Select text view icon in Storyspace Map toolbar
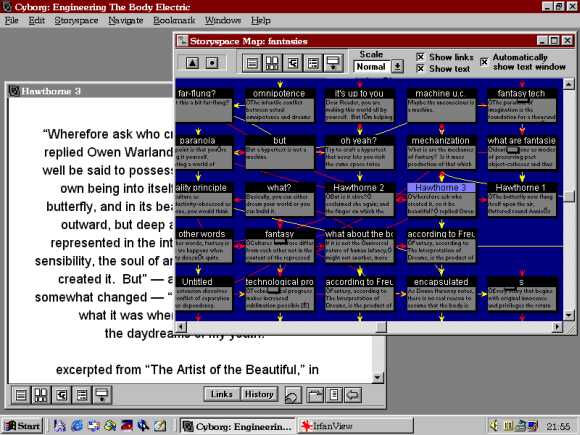580x435 pixels. 252,63
